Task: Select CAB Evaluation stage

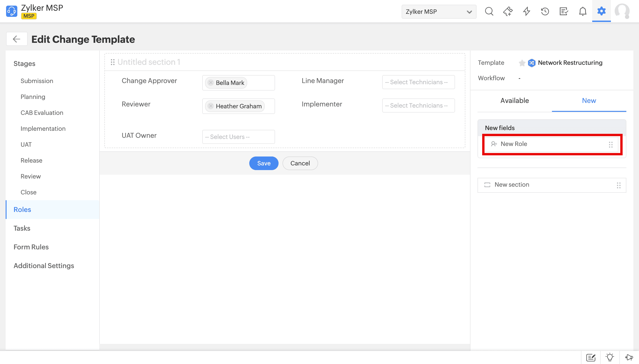Action: coord(42,113)
